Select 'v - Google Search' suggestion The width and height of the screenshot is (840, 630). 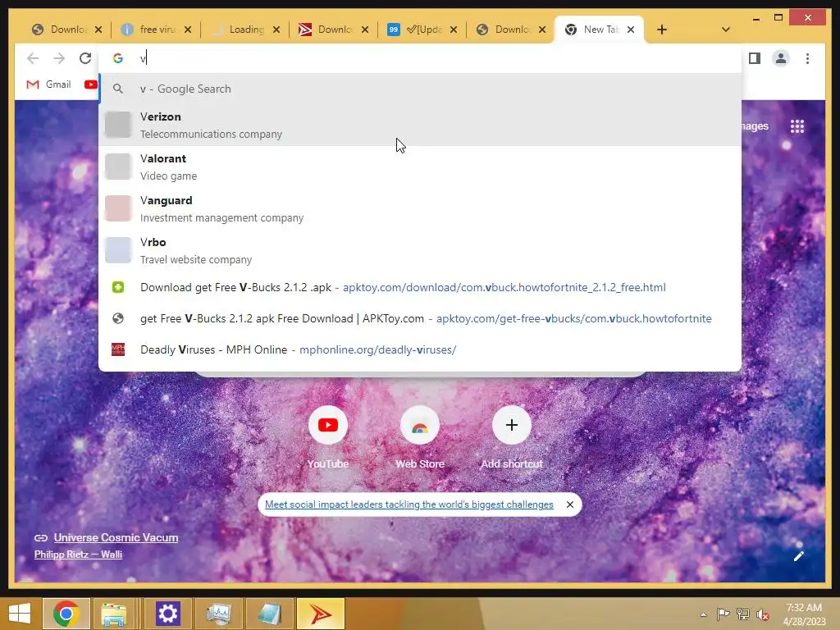(420, 89)
